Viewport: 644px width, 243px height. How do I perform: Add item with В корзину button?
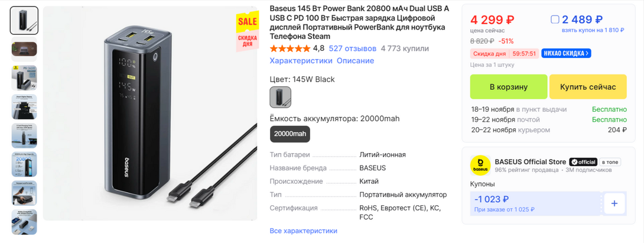[509, 87]
